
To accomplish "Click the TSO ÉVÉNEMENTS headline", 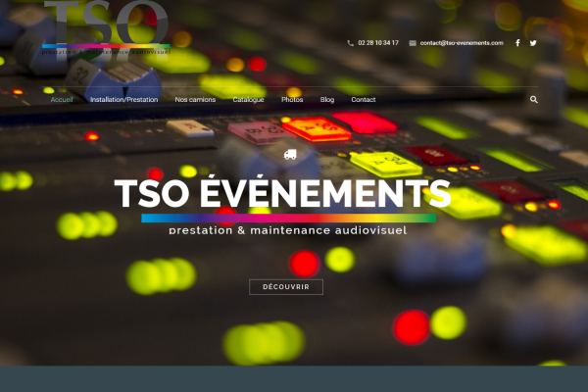I will click(282, 193).
